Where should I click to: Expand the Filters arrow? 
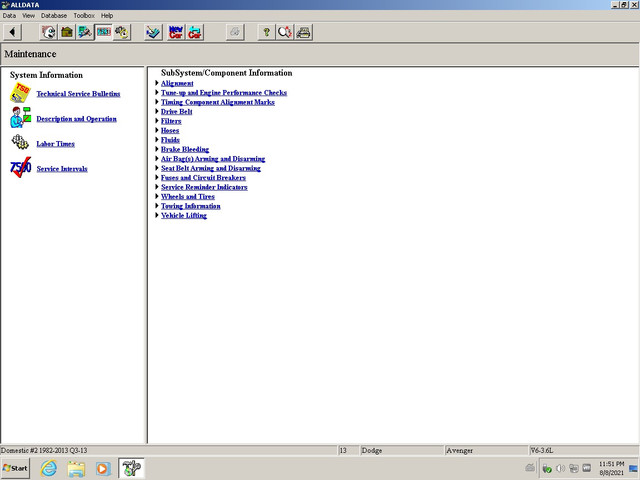click(157, 120)
